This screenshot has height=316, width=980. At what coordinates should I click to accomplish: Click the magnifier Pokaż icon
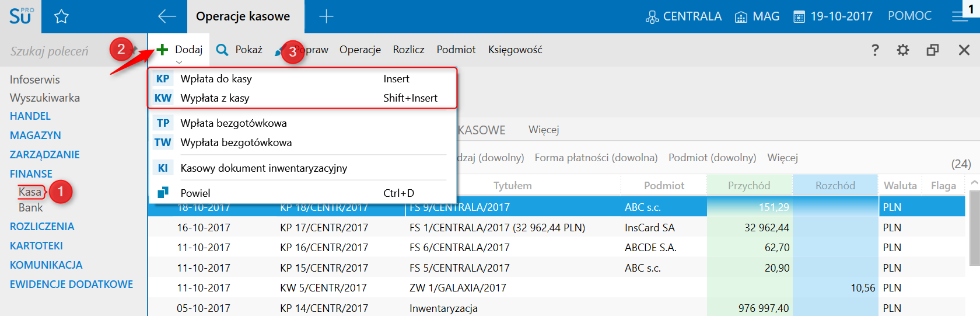pos(222,50)
